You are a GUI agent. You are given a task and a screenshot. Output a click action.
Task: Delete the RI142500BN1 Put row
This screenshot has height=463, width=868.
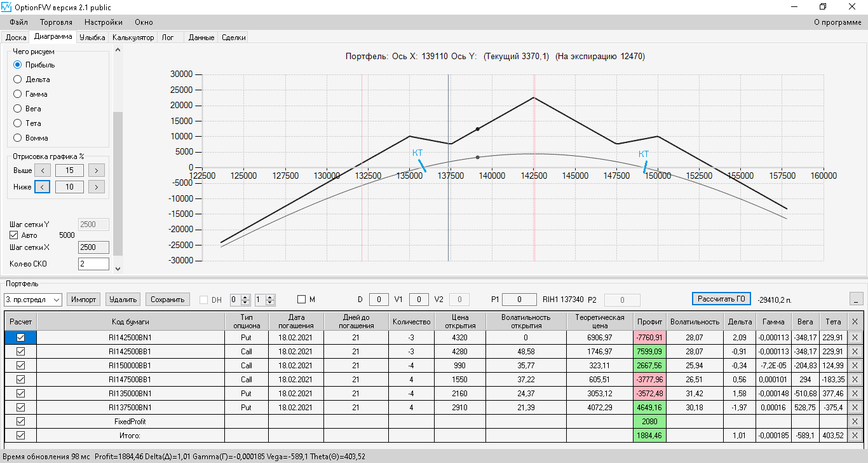coord(854,338)
